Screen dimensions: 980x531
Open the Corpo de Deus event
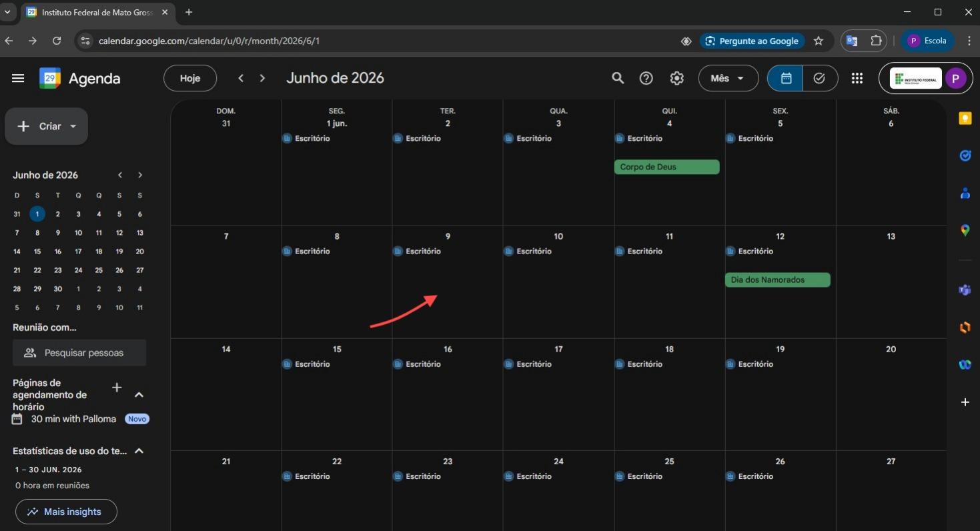(667, 167)
